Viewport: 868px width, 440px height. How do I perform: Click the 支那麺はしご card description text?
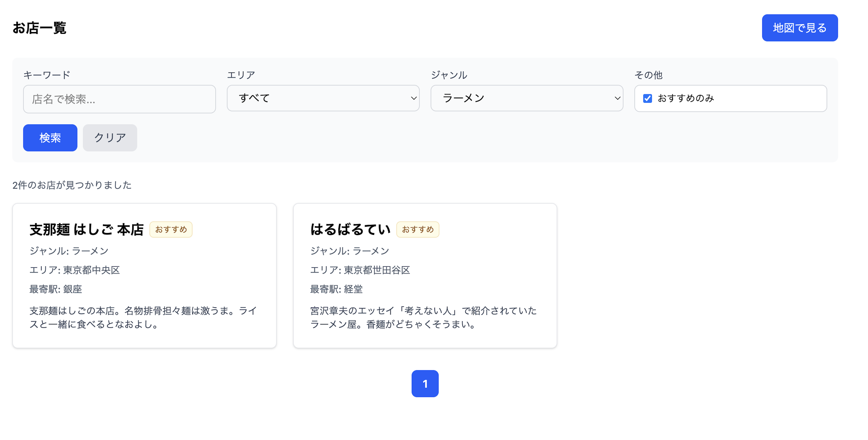click(143, 317)
